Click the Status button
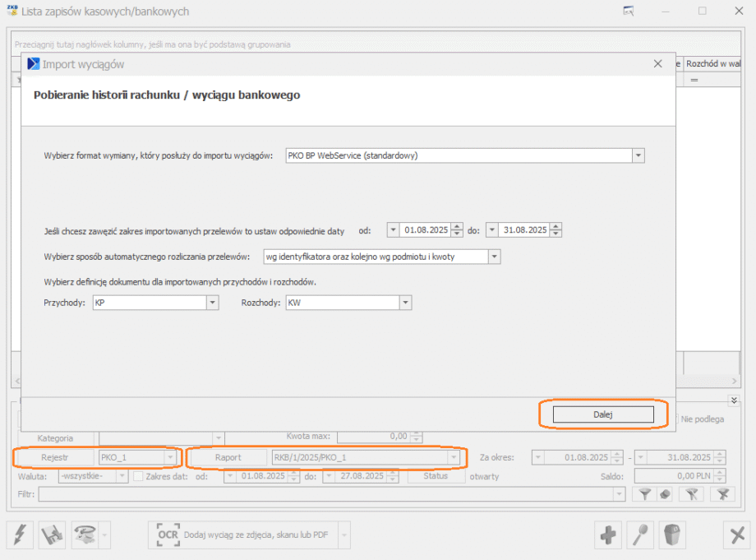The width and height of the screenshot is (756, 560). [436, 476]
